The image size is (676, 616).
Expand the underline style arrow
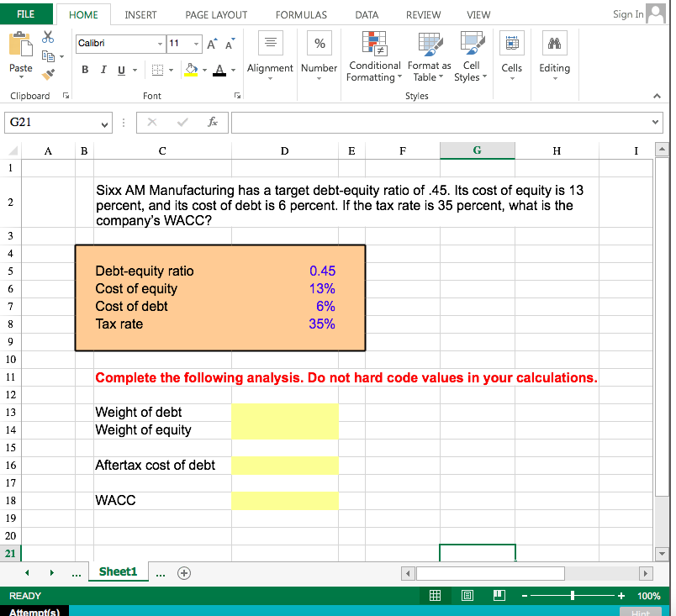tap(135, 70)
